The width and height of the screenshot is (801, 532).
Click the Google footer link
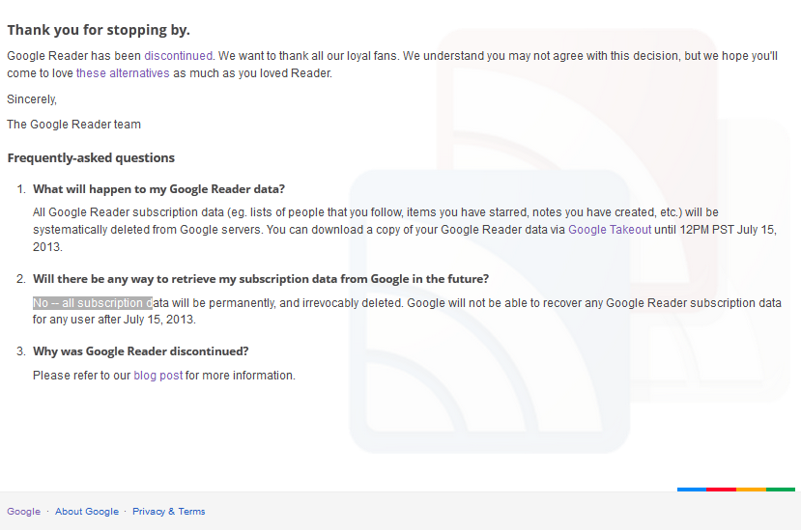[x=23, y=511]
